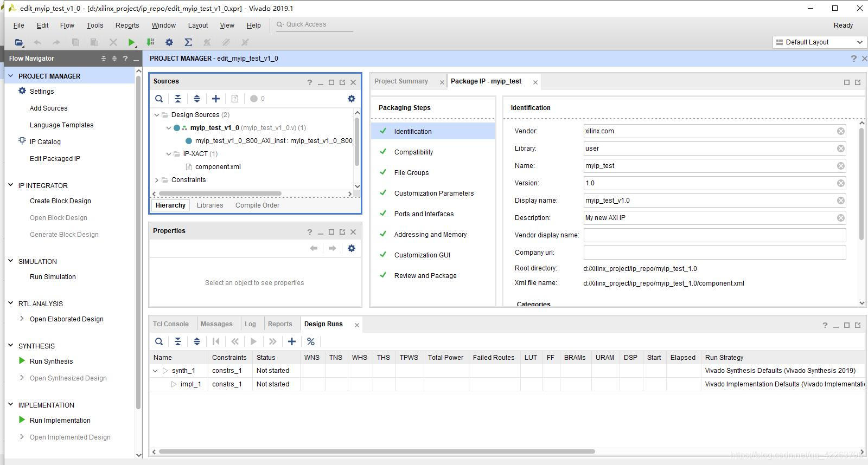Click the percent icon in Design Runs

coord(311,341)
